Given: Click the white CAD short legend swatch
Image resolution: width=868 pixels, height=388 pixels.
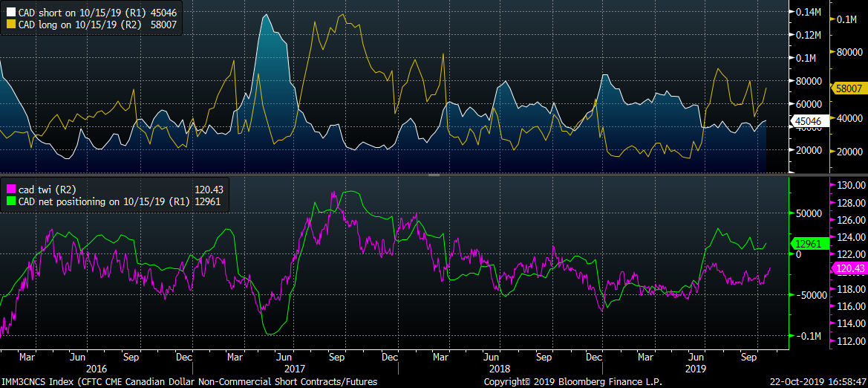Looking at the screenshot, I should pos(10,13).
